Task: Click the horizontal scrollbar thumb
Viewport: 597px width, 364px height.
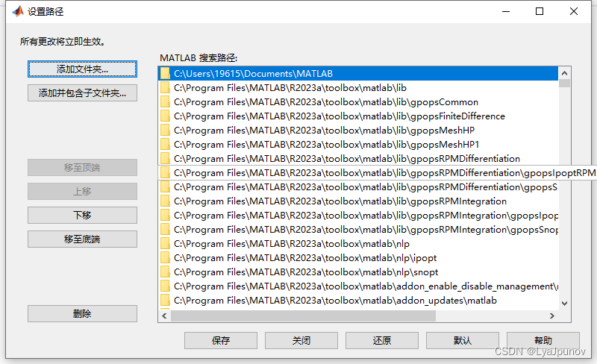Action: pyautogui.click(x=304, y=316)
